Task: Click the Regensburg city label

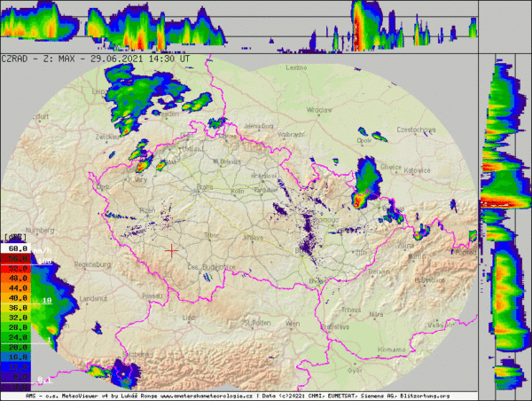Action: (92, 264)
